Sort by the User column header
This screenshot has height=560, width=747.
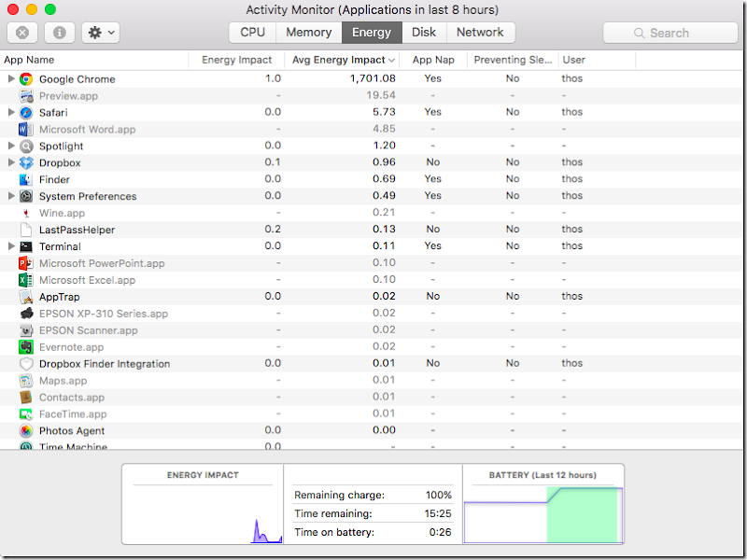[597, 60]
